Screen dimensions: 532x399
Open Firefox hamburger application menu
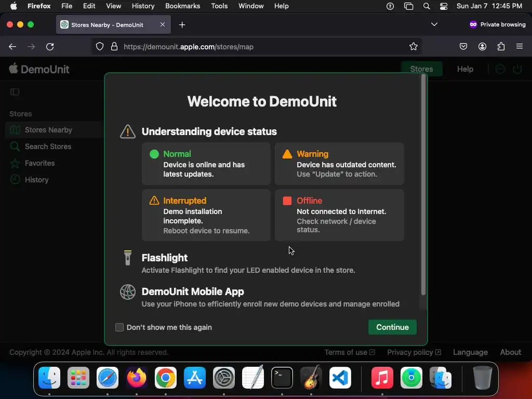click(x=519, y=46)
